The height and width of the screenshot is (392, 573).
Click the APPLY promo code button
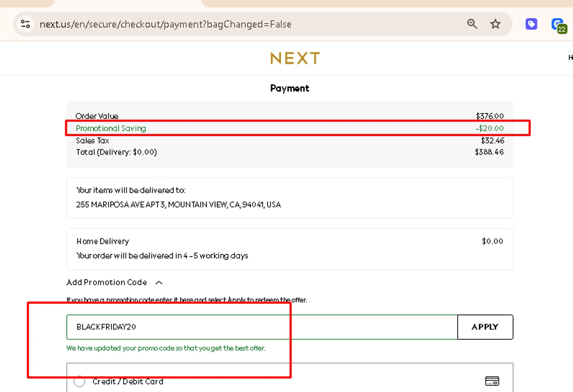pyautogui.click(x=485, y=327)
